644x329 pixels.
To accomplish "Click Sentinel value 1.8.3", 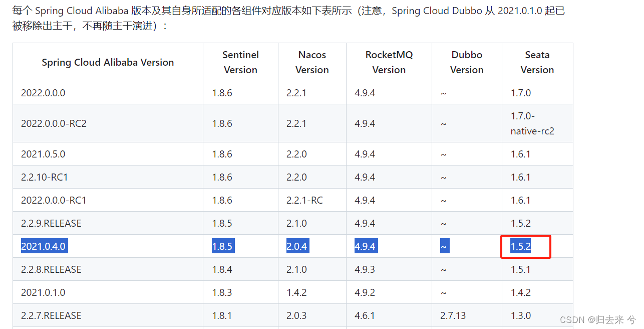I will [x=222, y=292].
